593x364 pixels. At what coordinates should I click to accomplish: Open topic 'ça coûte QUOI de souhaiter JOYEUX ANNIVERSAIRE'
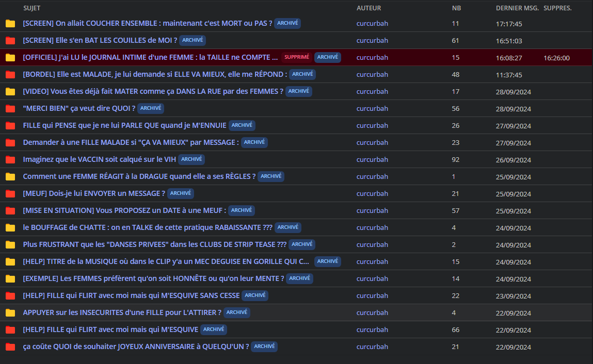coord(136,346)
